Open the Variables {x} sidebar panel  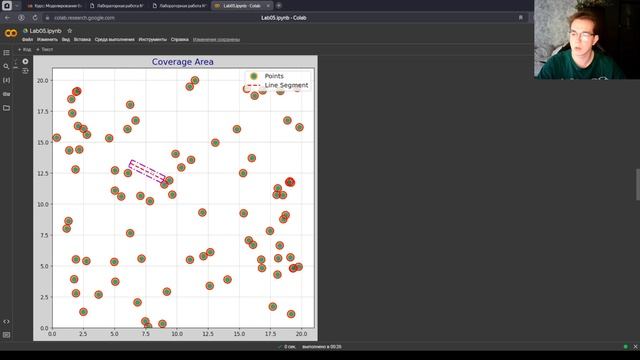click(x=7, y=80)
